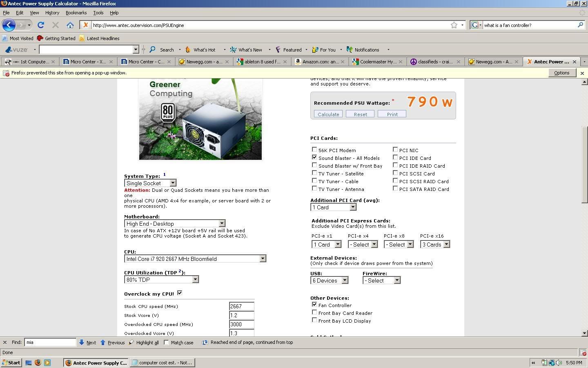Viewport: 588px width, 368px height.
Task: Click the Back navigation arrow
Action: [x=9, y=25]
